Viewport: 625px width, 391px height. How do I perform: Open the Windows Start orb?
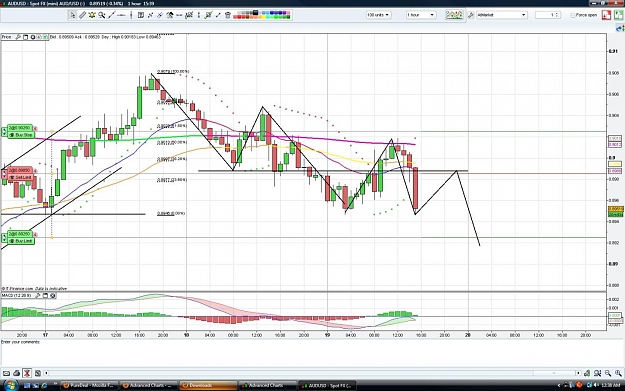[x=10, y=385]
